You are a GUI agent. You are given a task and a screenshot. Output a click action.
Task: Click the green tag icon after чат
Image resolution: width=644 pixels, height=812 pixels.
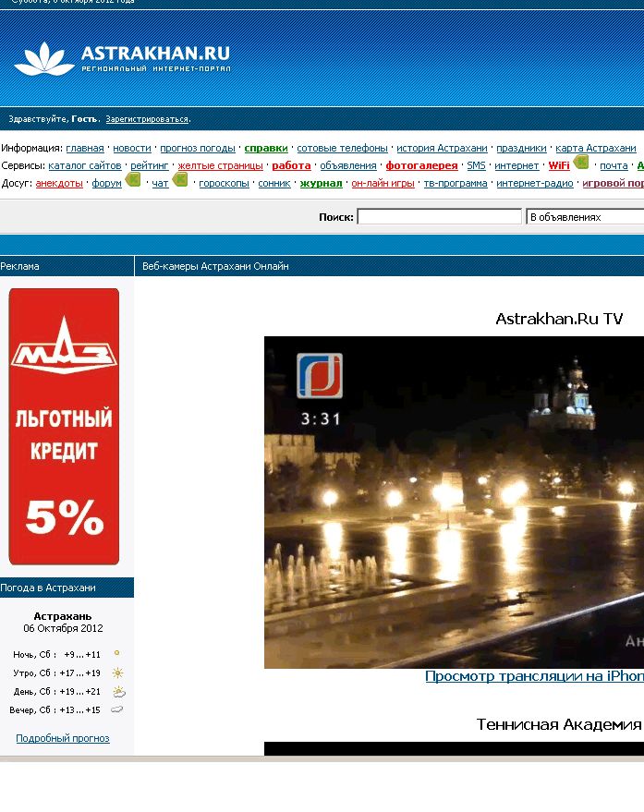tap(180, 180)
